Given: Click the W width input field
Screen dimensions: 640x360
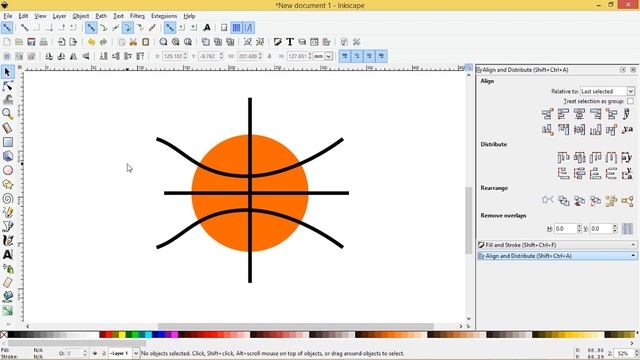Looking at the screenshot, I should pos(247,56).
